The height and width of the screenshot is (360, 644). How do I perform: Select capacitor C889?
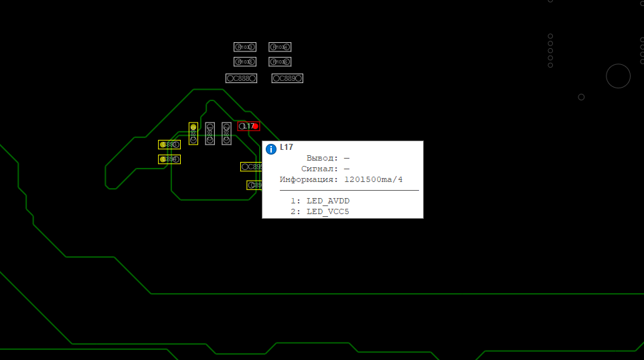click(287, 78)
